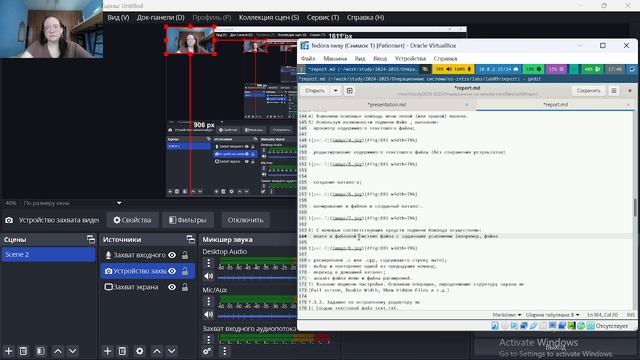Lock the Устройство захвата source
The width and height of the screenshot is (640, 360).
[x=185, y=271]
